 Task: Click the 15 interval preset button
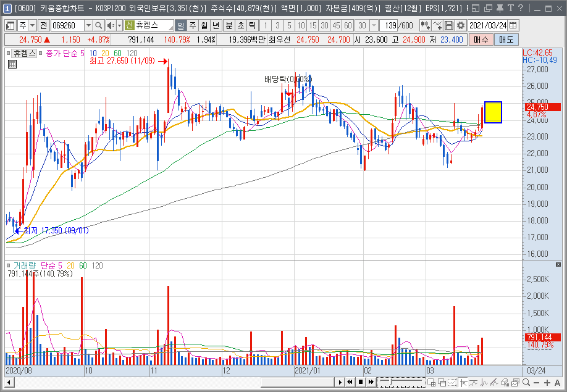pyautogui.click(x=313, y=25)
